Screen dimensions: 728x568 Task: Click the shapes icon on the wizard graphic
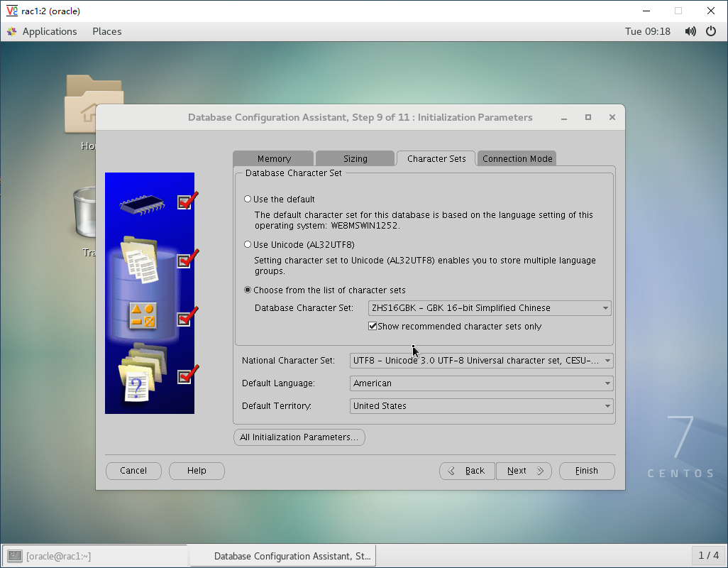(143, 316)
